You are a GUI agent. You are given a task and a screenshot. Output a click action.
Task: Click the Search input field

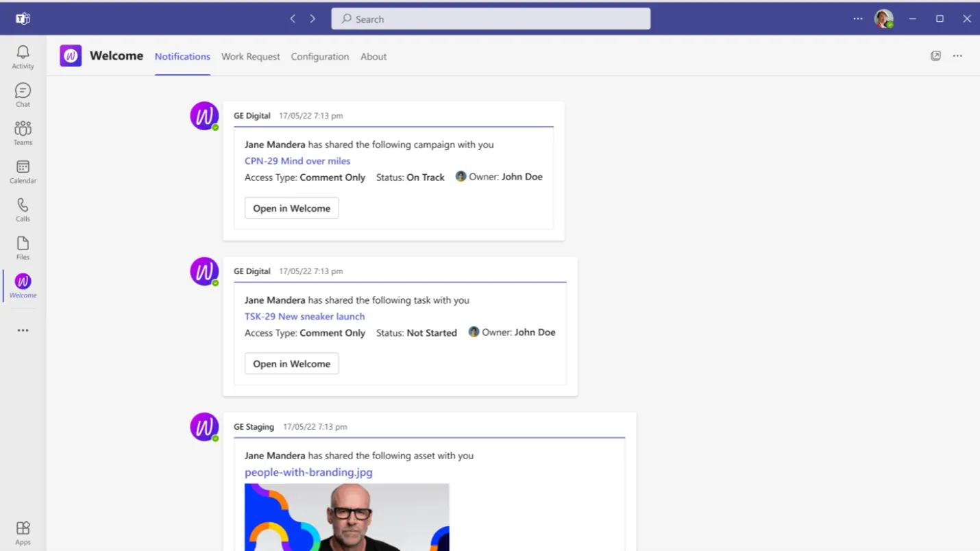click(x=491, y=19)
